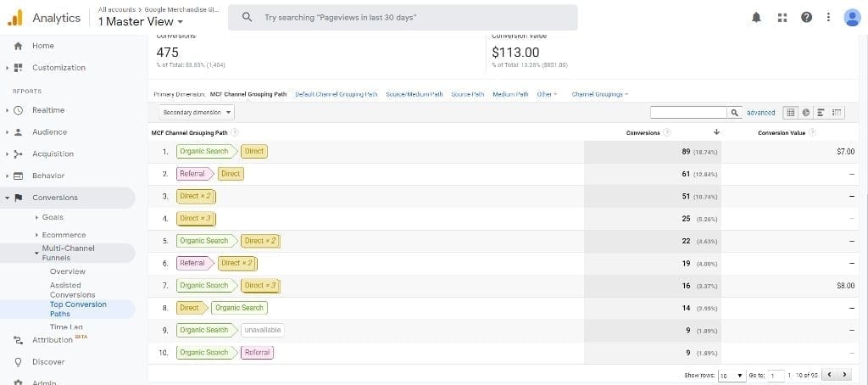Open the Google apps grid
The image size is (868, 385).
click(x=782, y=17)
